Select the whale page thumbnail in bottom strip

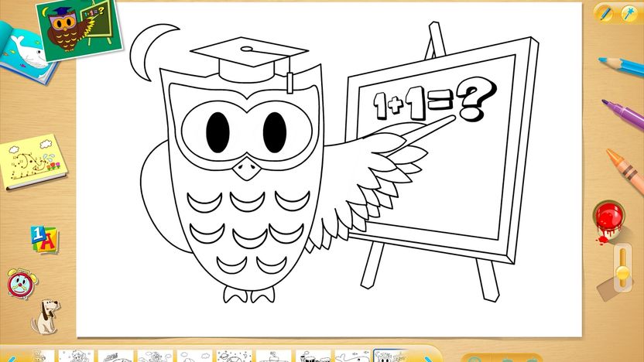[x=352, y=357]
